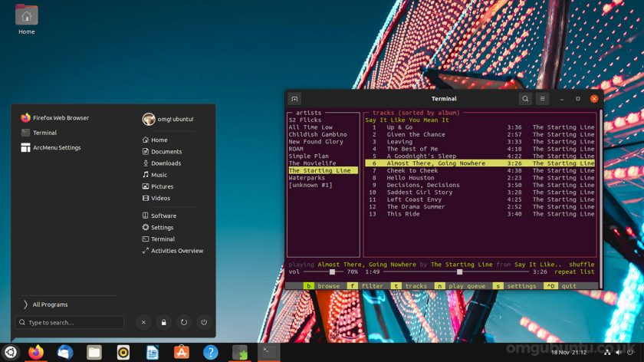Viewport: 644px width, 362px height.
Task: Open Settings shortcut in ArcMenu
Action: click(158, 227)
